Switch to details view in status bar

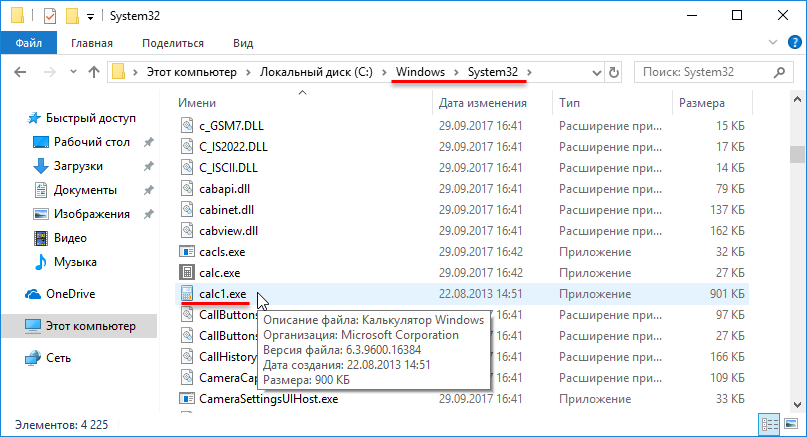coord(769,422)
